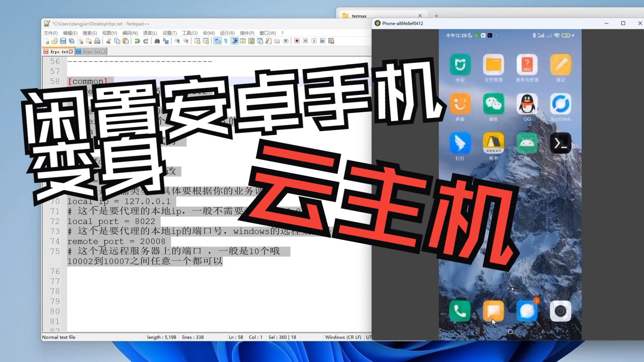The width and height of the screenshot is (644, 362).
Task: Close the frpc.txt tab
Action: 71,52
